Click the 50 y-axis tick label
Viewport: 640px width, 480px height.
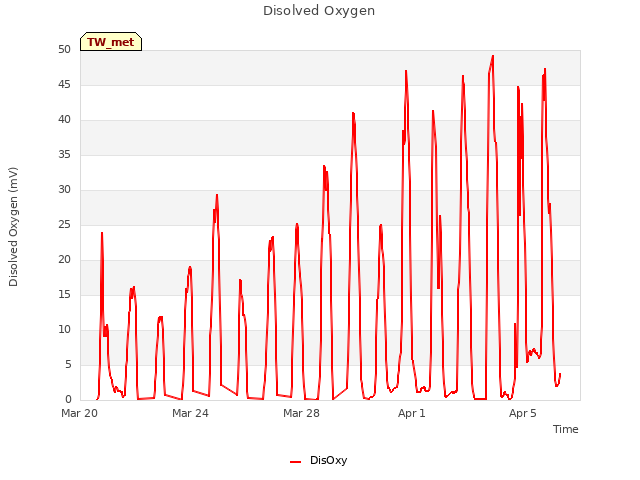(x=64, y=49)
